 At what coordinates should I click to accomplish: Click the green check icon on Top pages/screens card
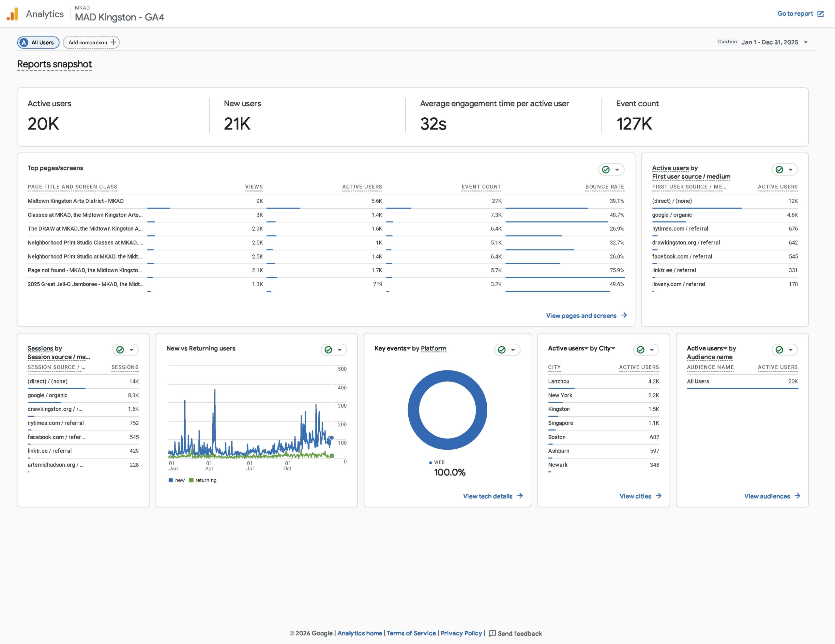tap(606, 170)
